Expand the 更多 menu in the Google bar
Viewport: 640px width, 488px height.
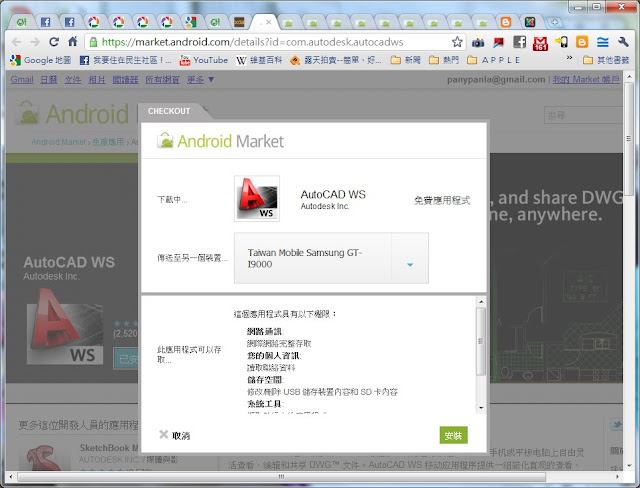pos(200,79)
